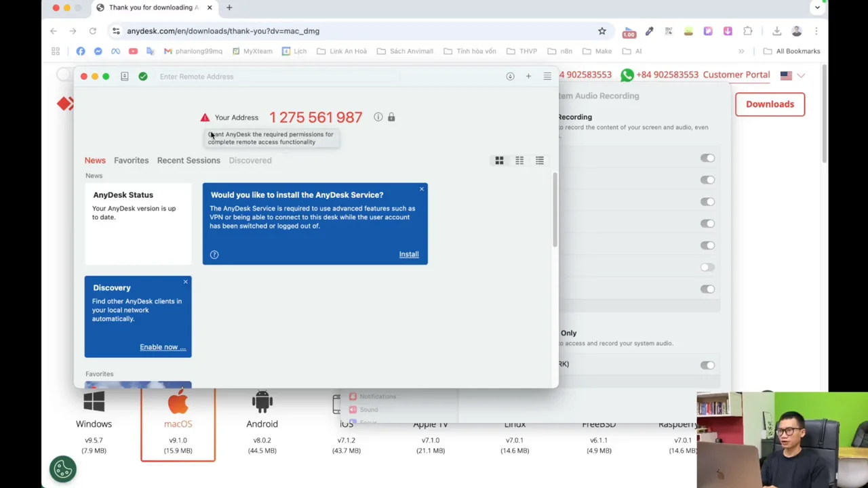Screen dimensions: 868x488
Task: Open the YouTube bookmark
Action: (x=133, y=51)
